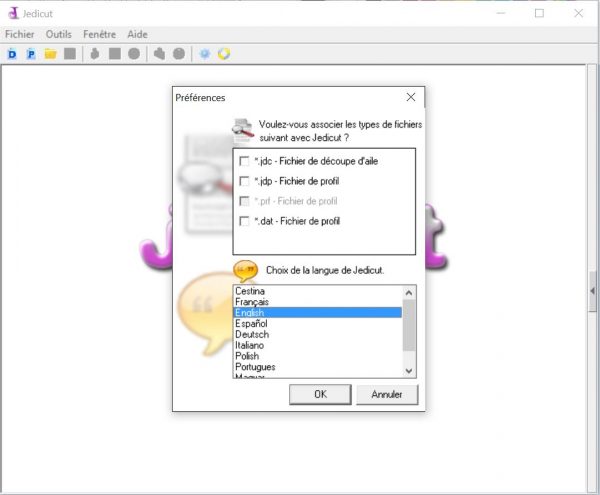Image resolution: width=600 pixels, height=495 pixels.
Task: Check the *.jdp Fichier de profil box
Action: [244, 181]
